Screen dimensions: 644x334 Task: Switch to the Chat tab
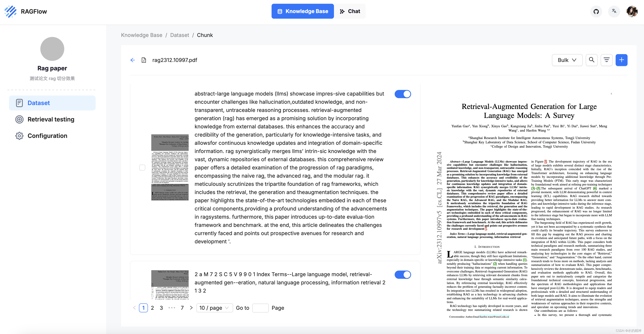[x=350, y=11]
